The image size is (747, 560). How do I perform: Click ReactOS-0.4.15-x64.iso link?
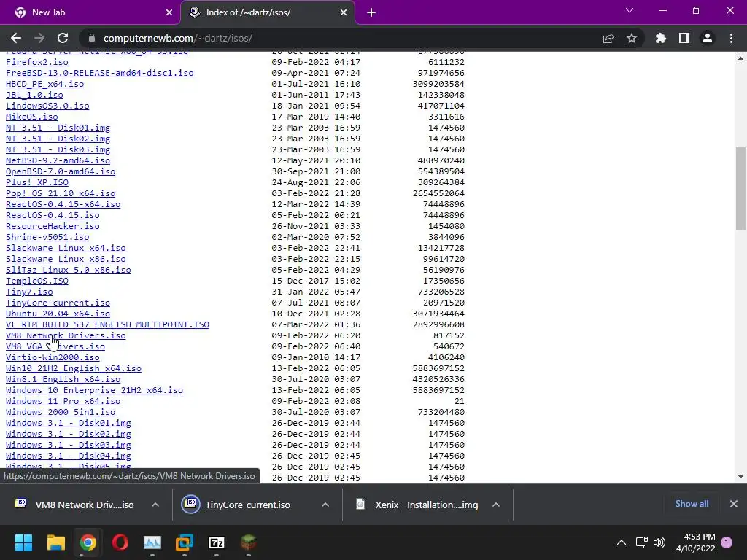(63, 204)
